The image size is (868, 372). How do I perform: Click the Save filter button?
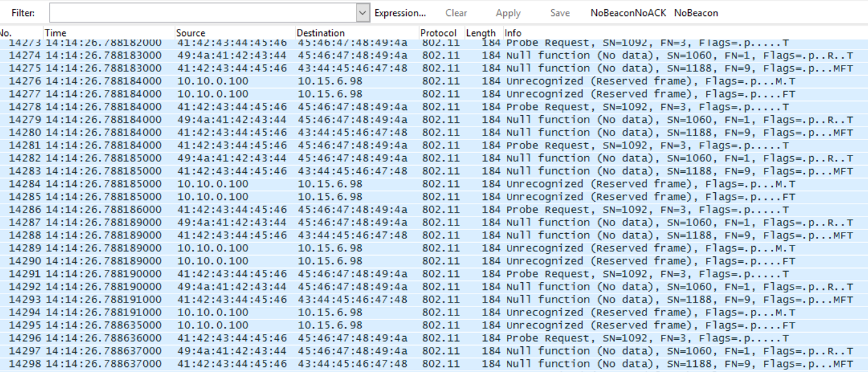coord(559,12)
